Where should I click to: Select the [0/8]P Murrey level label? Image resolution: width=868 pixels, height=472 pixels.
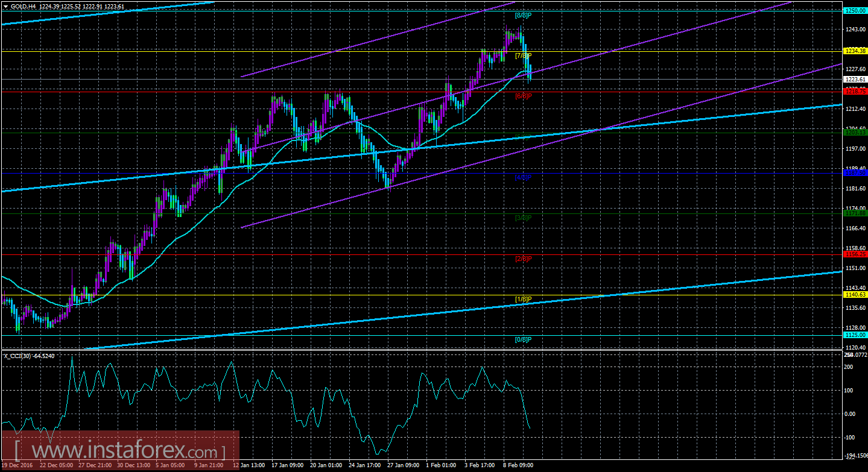(x=523, y=339)
